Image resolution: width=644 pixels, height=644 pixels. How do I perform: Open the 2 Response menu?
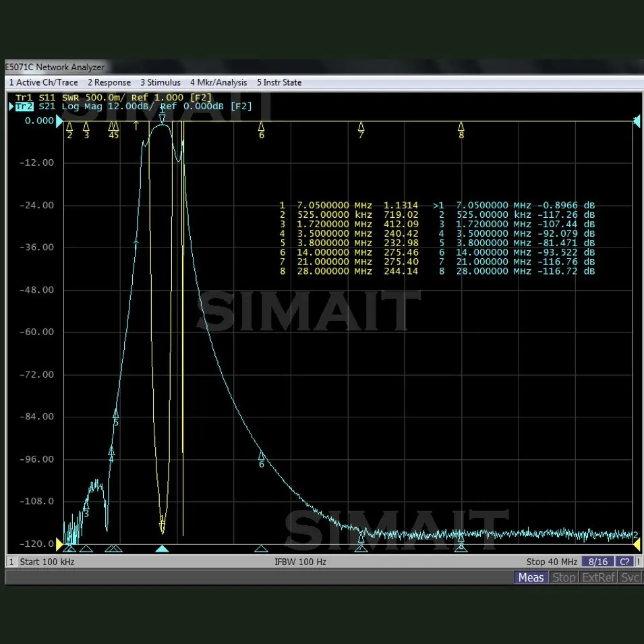click(109, 82)
